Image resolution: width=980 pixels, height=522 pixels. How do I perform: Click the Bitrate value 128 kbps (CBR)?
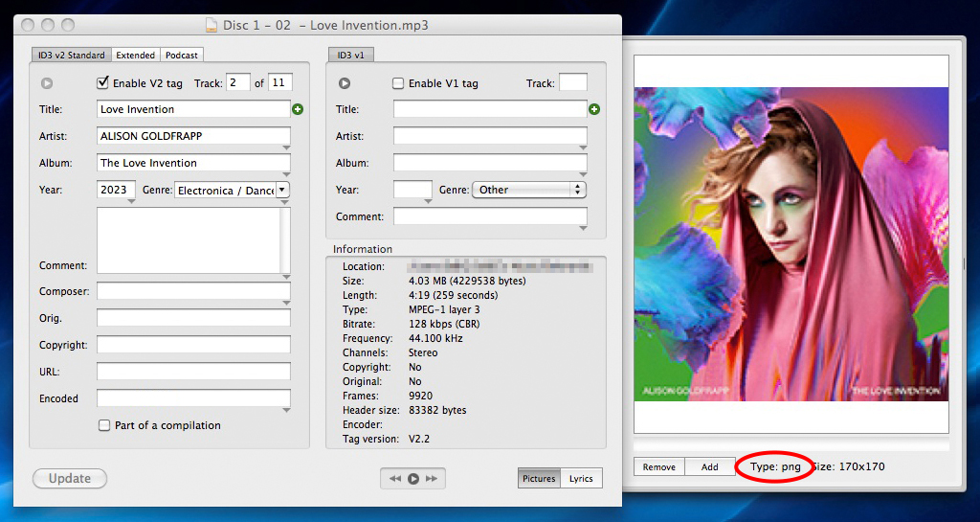[x=444, y=325]
